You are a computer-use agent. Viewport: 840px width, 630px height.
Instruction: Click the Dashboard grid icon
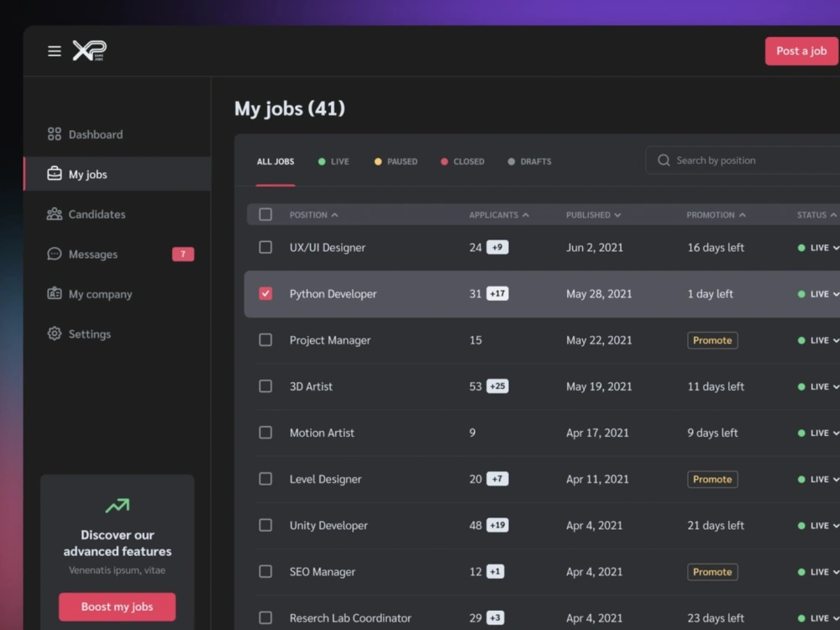[54, 134]
